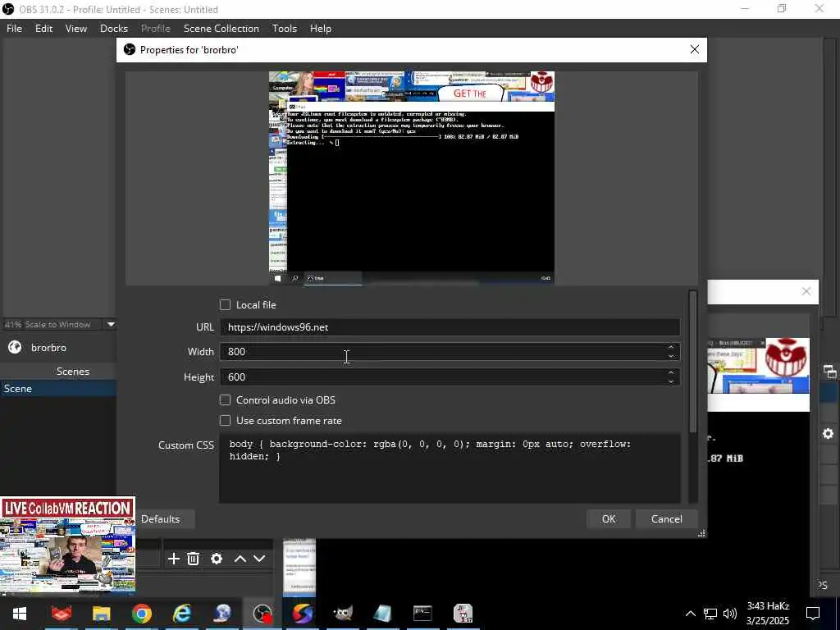Viewport: 840px width, 630px height.
Task: Move source up with the up arrow
Action: (x=240, y=559)
